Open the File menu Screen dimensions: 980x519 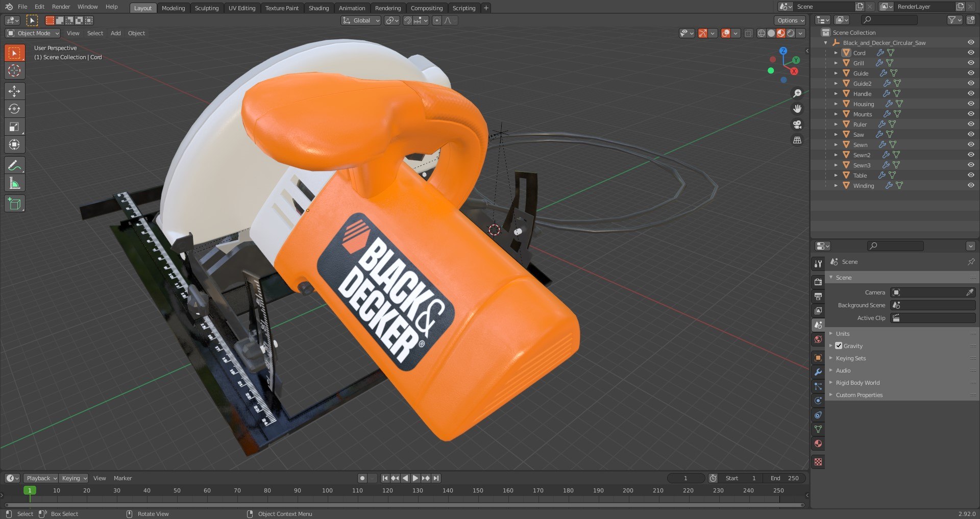pos(22,7)
